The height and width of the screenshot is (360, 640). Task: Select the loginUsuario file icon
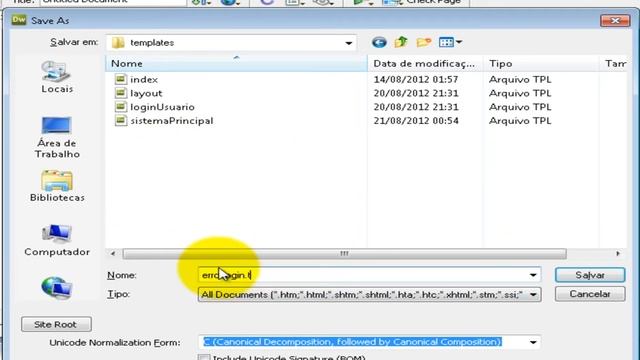121,107
